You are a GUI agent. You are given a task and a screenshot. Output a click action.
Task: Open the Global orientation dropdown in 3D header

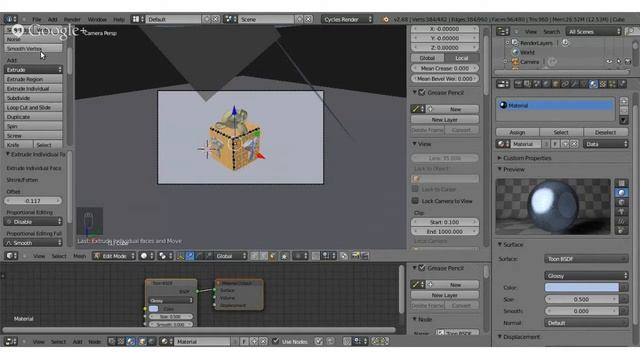click(231, 256)
